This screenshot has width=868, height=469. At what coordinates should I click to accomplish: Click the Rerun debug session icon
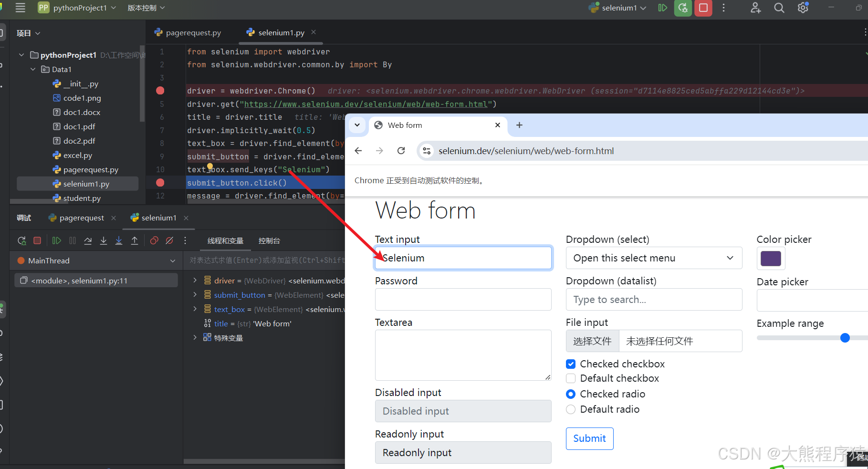[x=21, y=240]
